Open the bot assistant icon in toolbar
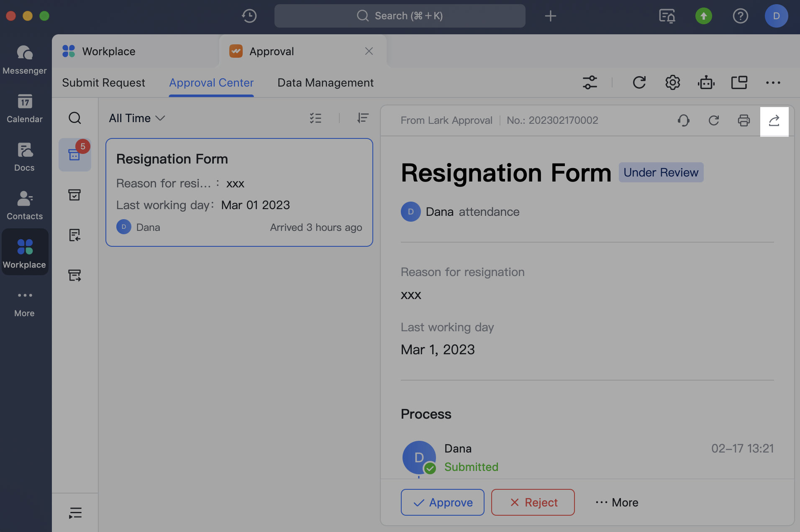The height and width of the screenshot is (532, 800). [706, 82]
